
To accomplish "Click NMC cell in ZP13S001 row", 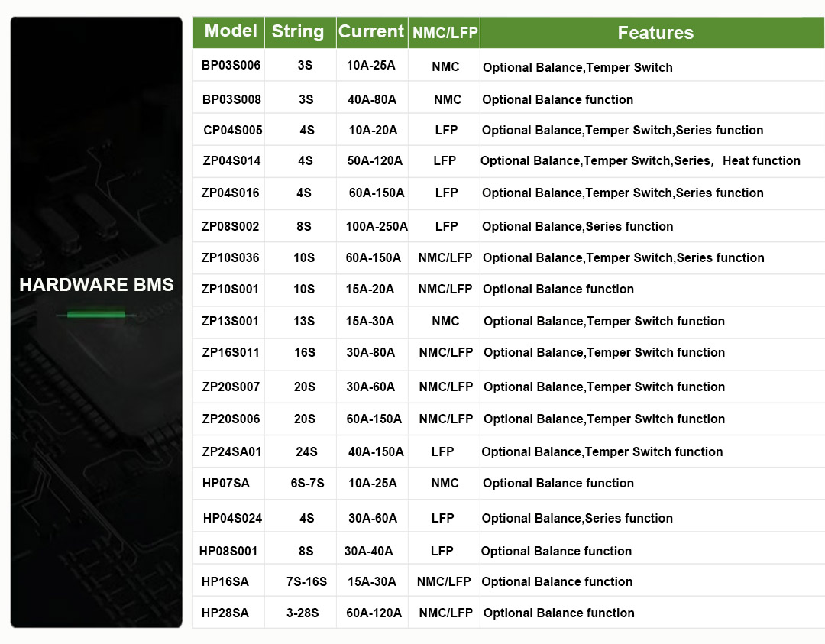I will 445,321.
